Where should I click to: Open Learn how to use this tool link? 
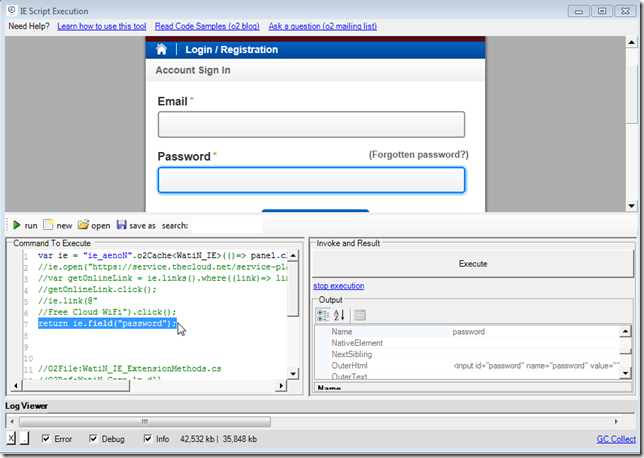(101, 26)
